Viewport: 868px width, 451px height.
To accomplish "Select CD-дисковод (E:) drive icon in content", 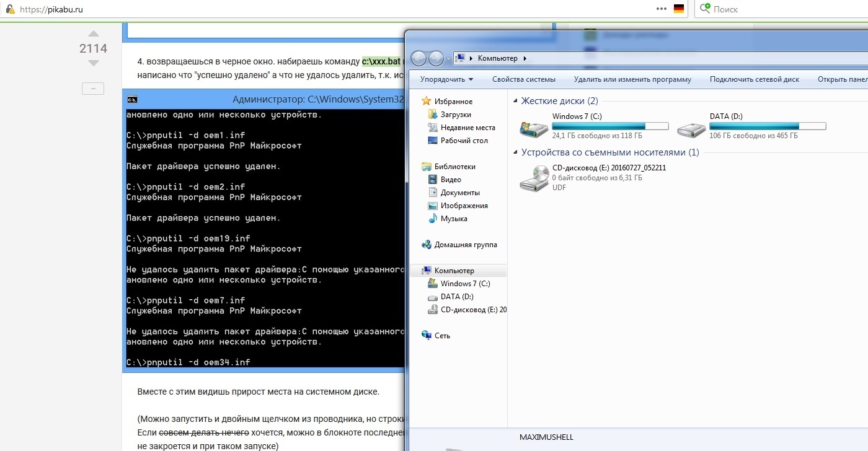I will [x=534, y=178].
